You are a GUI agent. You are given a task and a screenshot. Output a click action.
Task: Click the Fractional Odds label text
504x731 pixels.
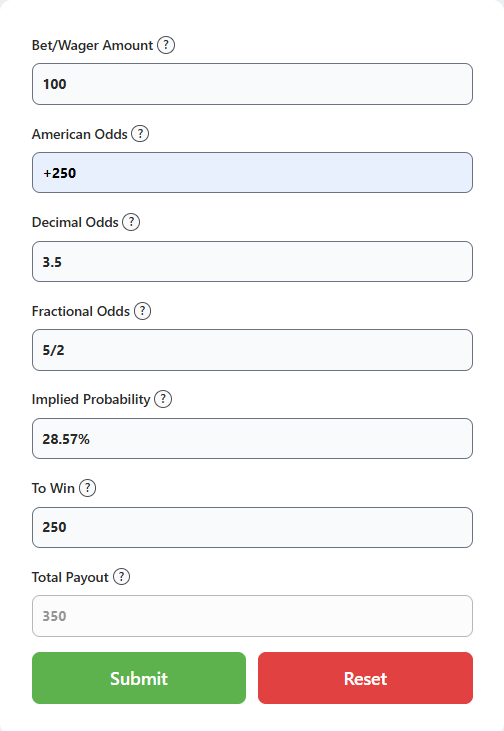pos(81,311)
